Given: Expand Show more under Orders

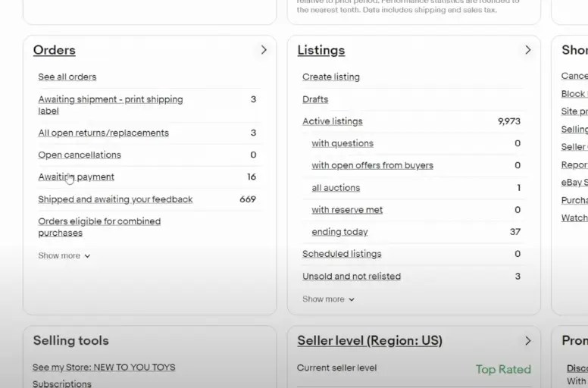Looking at the screenshot, I should (64, 256).
